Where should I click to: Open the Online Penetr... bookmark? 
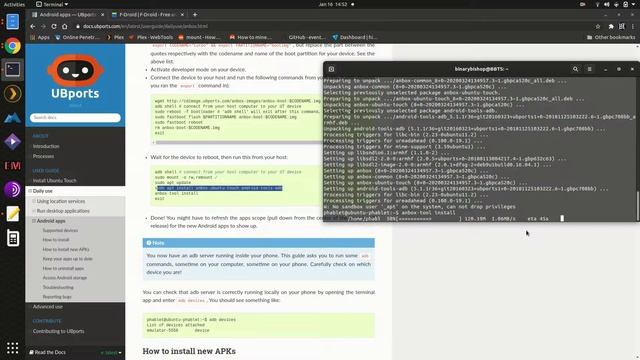(x=77, y=37)
